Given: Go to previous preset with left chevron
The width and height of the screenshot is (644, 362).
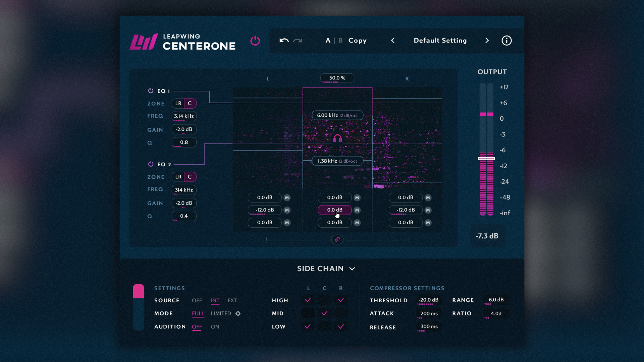Looking at the screenshot, I should pos(393,41).
